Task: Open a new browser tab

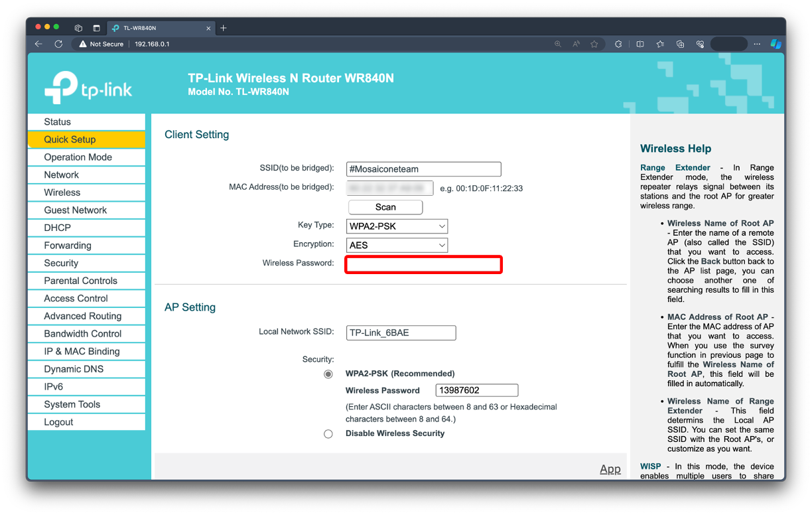Action: click(x=224, y=28)
